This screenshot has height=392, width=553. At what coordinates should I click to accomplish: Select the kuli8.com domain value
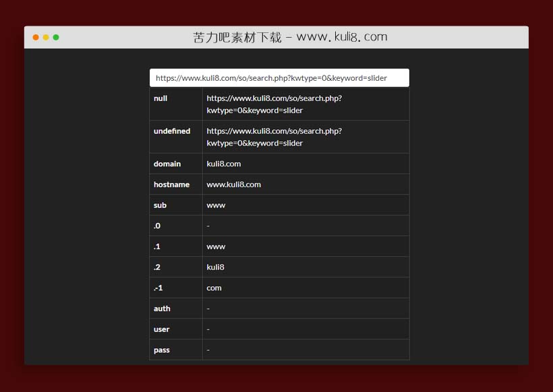click(224, 164)
